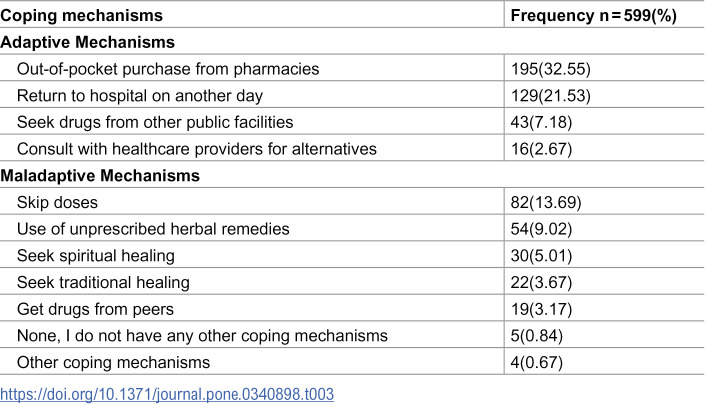Click Seek drugs from other public facilities
Viewport: 706px width, 404px height.
click(155, 123)
